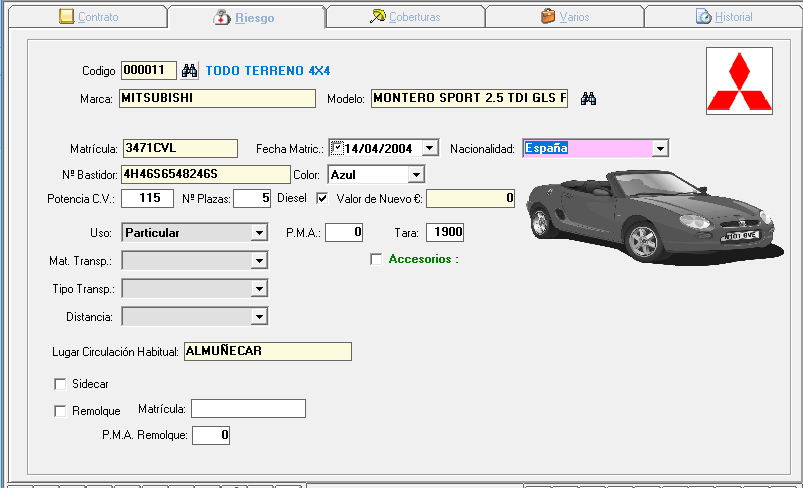Click the binoculars search icon beside Codigo
The height and width of the screenshot is (488, 803).
click(x=189, y=70)
